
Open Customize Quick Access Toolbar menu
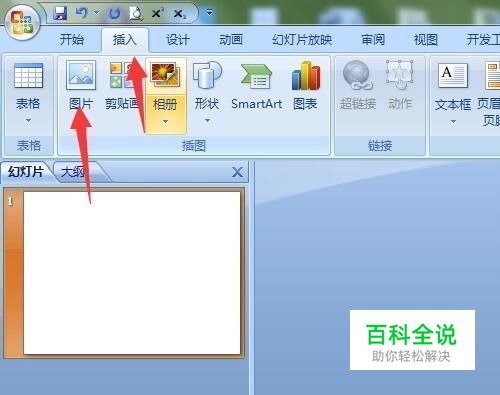(x=209, y=13)
